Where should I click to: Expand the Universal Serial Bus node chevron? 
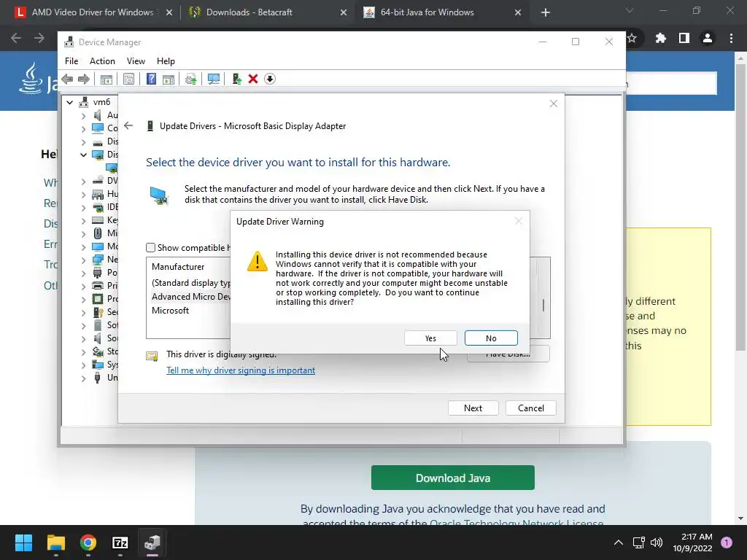[x=83, y=378]
